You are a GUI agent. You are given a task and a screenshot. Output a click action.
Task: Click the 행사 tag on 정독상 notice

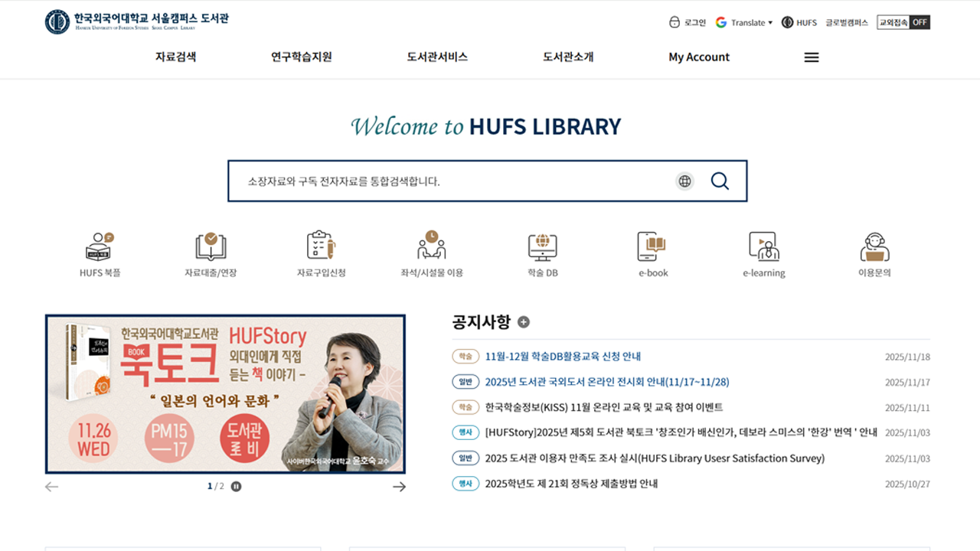coord(465,484)
